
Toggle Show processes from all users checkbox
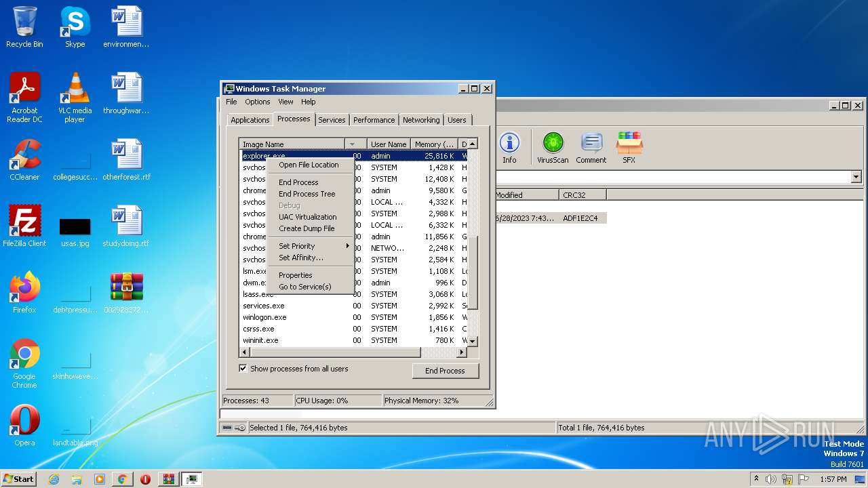[243, 369]
